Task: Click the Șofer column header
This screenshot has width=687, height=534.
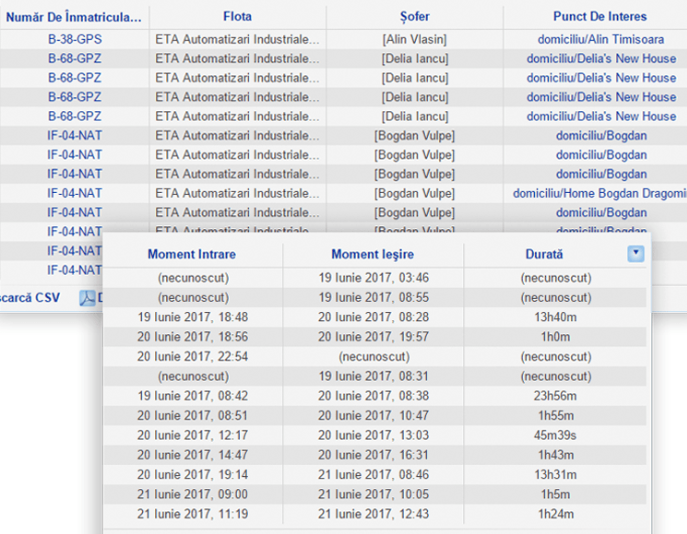Action: [414, 16]
